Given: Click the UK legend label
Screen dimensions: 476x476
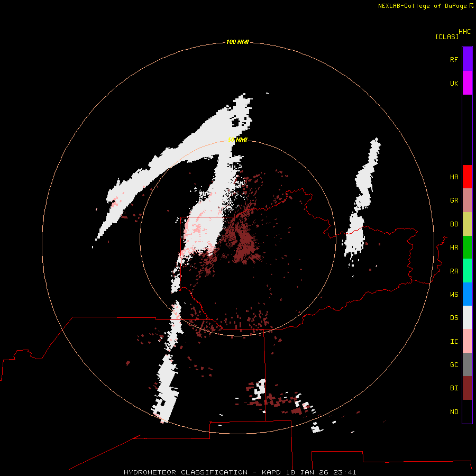Looking at the screenshot, I should coord(454,83).
